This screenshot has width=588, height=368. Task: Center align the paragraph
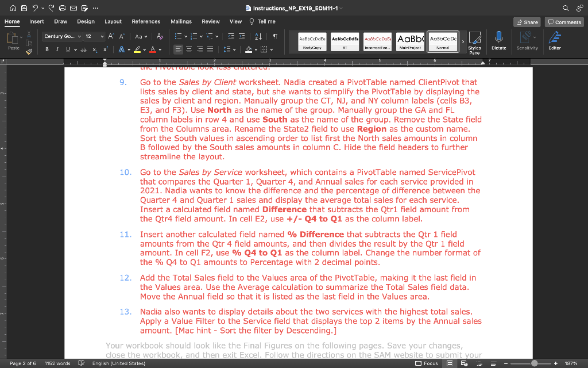189,49
